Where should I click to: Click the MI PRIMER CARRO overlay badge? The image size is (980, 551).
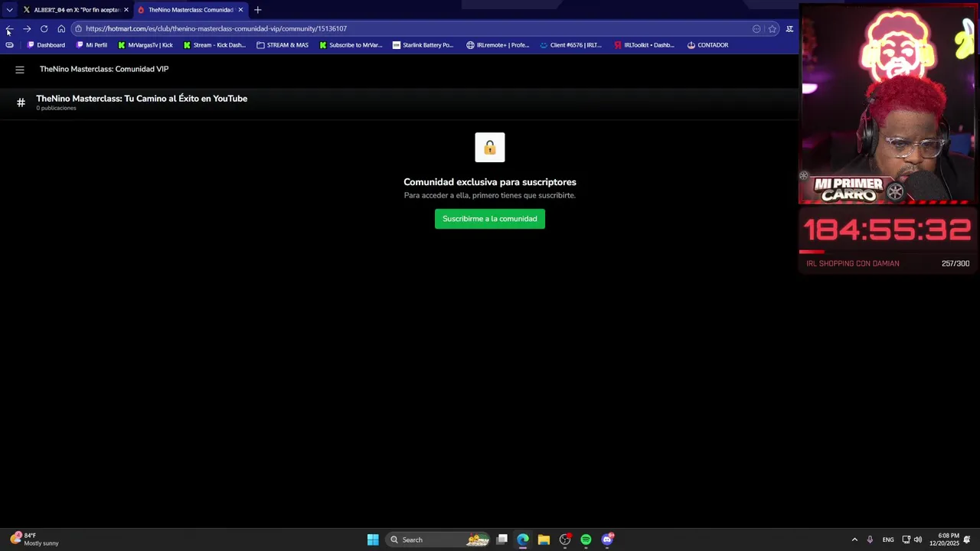(x=851, y=189)
